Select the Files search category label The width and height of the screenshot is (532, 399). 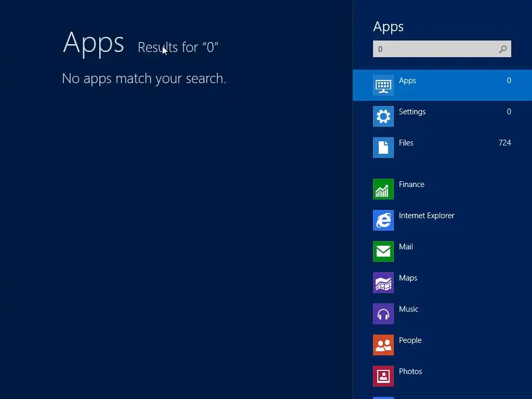pos(406,143)
